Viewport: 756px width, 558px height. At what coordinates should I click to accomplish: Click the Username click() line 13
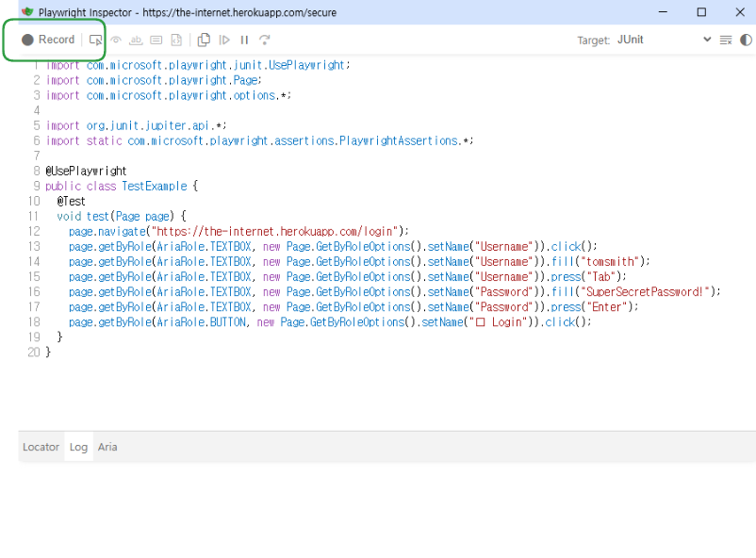333,246
